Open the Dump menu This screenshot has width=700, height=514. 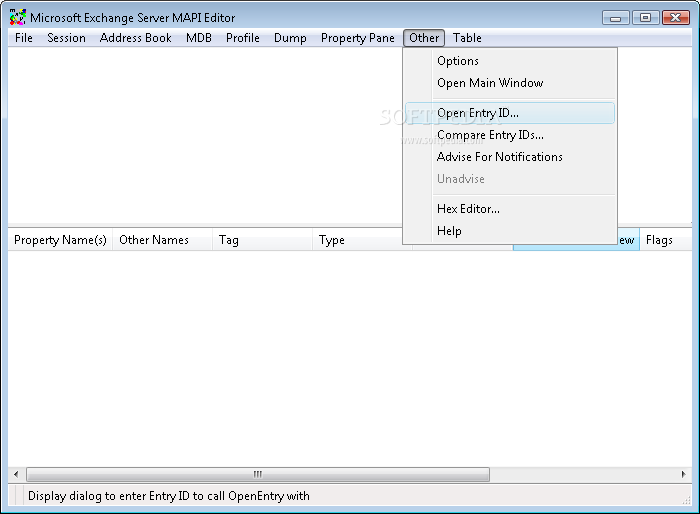pyautogui.click(x=290, y=38)
